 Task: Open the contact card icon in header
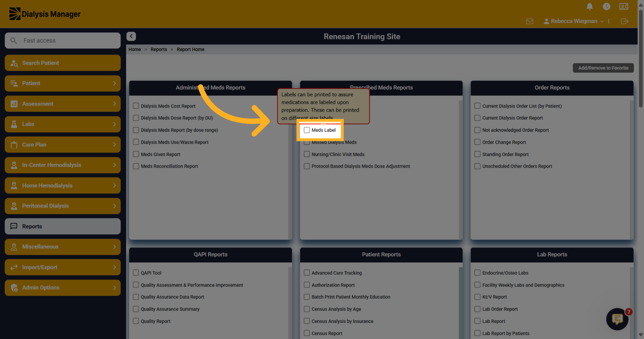point(624,6)
